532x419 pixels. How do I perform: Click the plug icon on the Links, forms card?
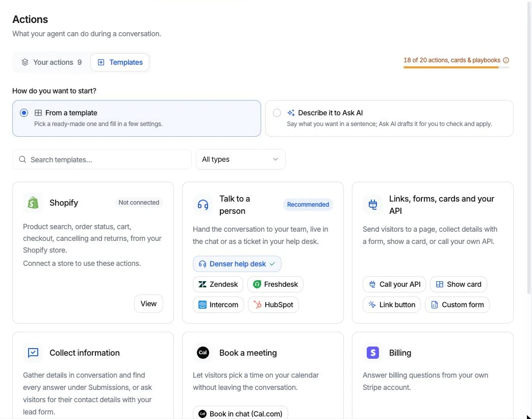coord(373,205)
